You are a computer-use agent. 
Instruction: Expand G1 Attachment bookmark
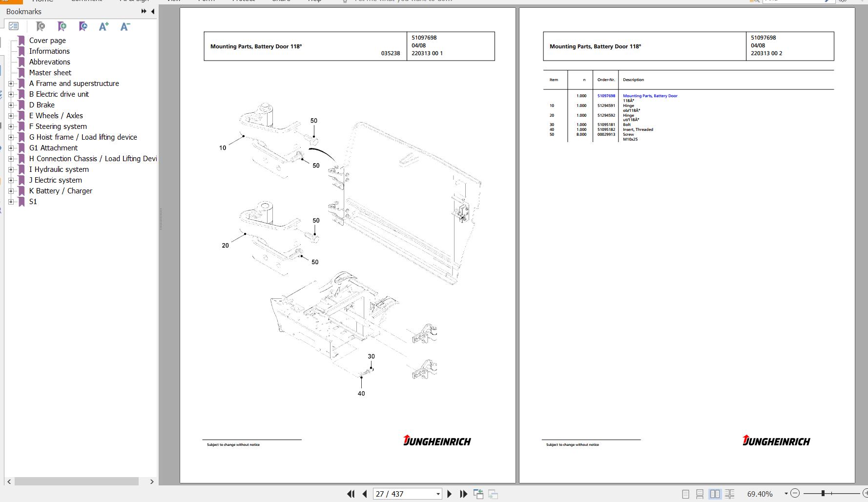click(x=11, y=148)
